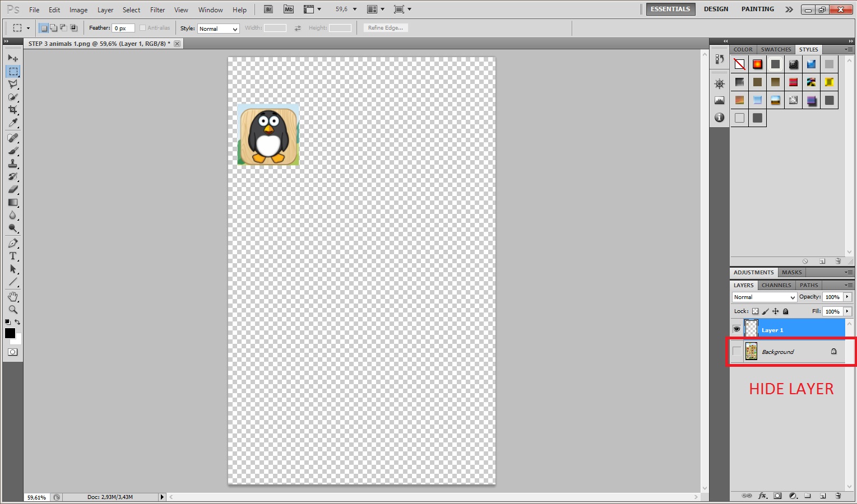
Task: Switch to the PAINTING workspace
Action: pyautogui.click(x=757, y=9)
